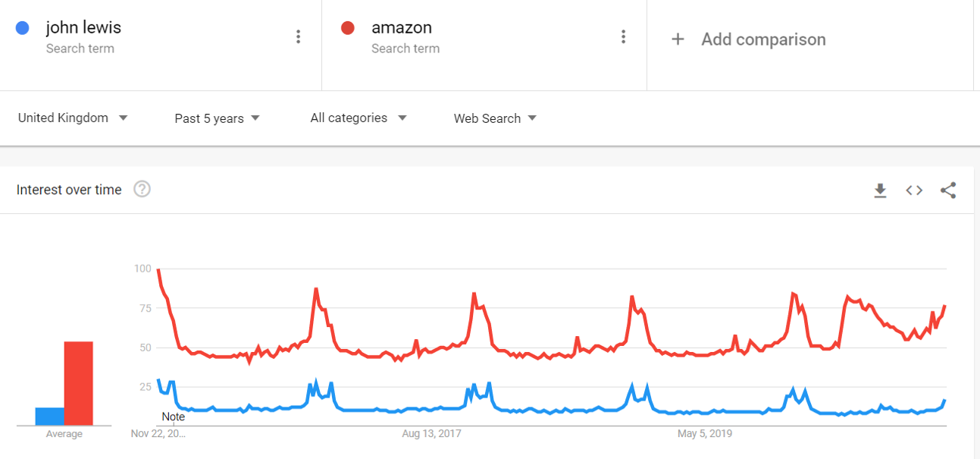Click the Add comparison button
This screenshot has width=980, height=459.
click(x=762, y=39)
